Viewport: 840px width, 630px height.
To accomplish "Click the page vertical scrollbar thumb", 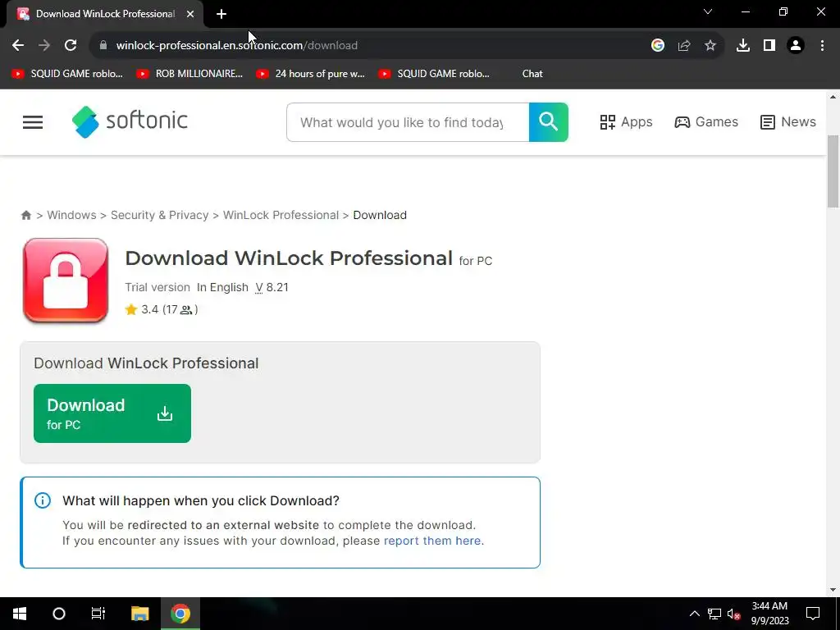I will tap(833, 171).
